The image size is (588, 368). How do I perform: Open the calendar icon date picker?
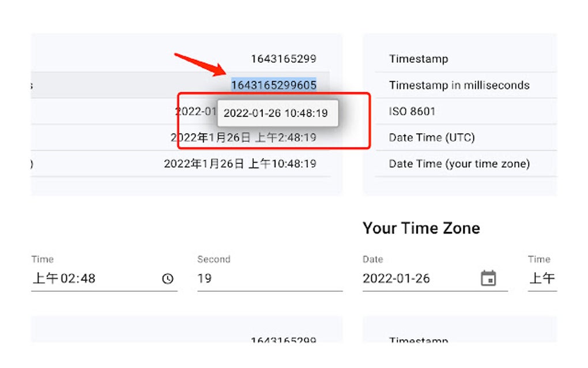489,278
